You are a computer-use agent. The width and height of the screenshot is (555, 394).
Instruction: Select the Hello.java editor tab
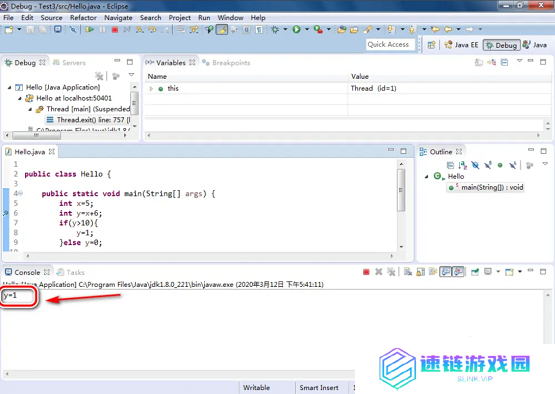pyautogui.click(x=30, y=152)
